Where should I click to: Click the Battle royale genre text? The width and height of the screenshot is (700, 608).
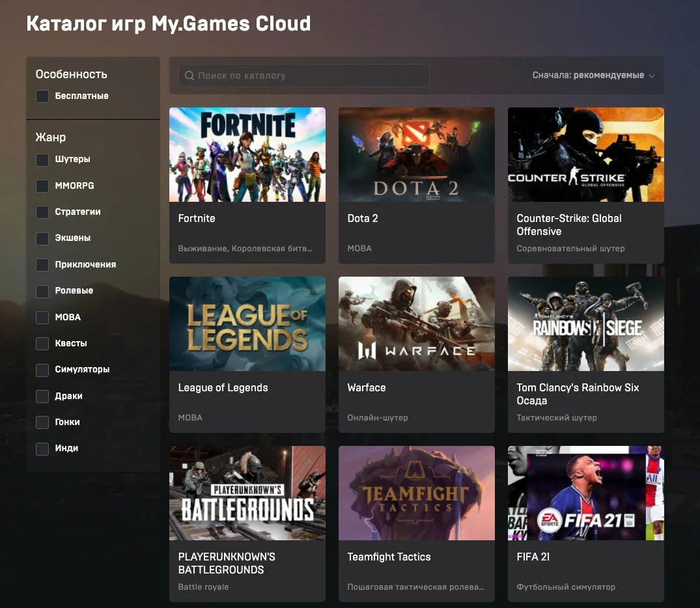(x=203, y=587)
